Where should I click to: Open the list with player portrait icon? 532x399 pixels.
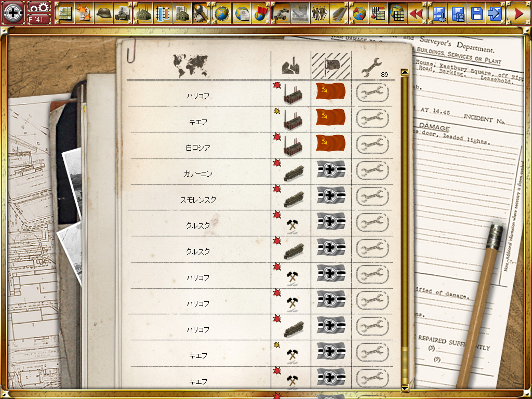pyautogui.click(x=458, y=13)
